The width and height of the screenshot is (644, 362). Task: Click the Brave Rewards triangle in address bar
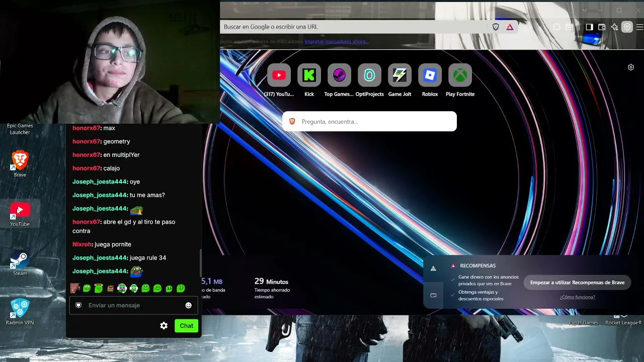510,27
